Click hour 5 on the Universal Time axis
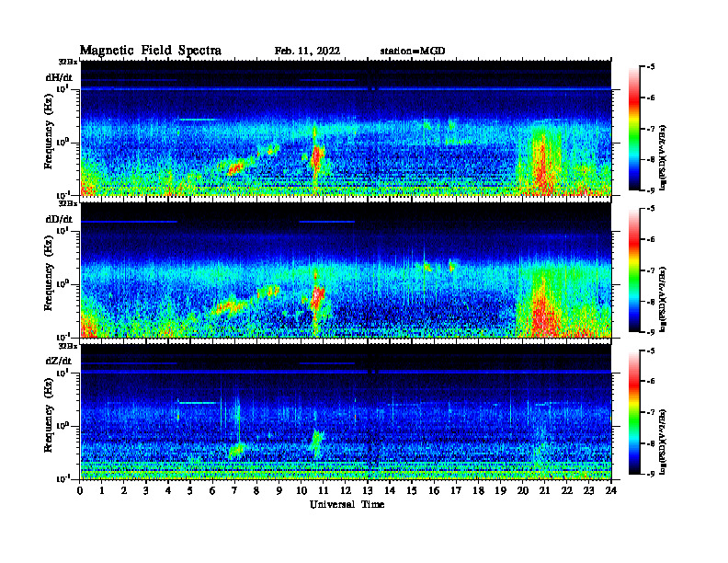The height and width of the screenshot is (563, 728). point(190,490)
